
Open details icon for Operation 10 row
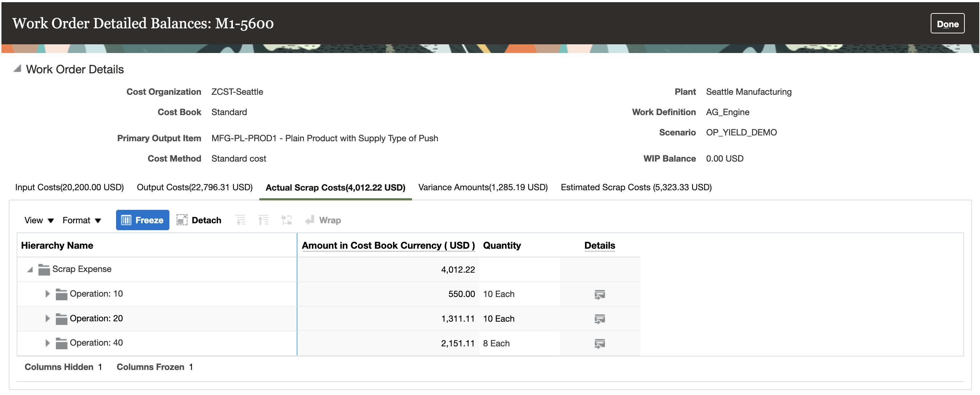pos(599,294)
